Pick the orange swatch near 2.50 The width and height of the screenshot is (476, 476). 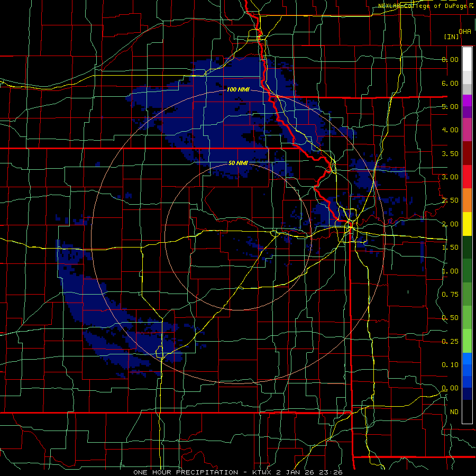tap(467, 200)
